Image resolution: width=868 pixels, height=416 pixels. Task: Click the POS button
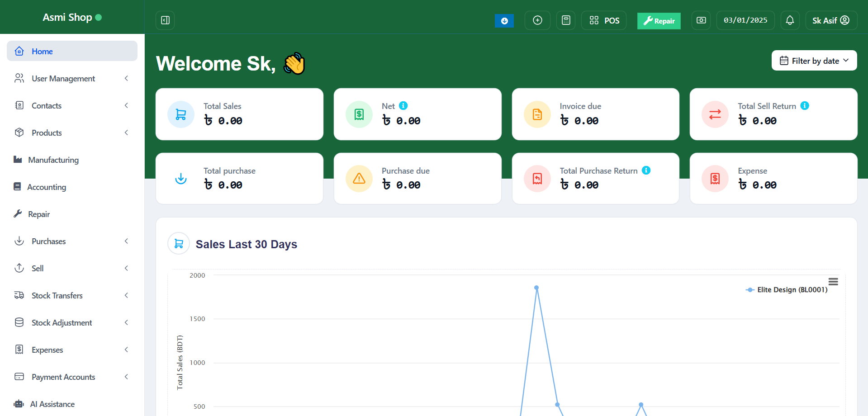(604, 20)
